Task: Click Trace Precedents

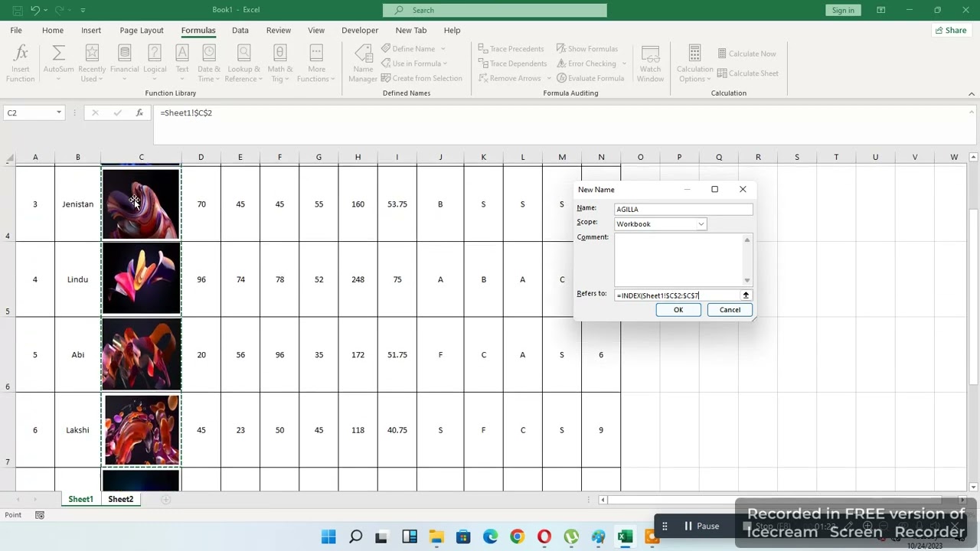Action: (x=511, y=49)
